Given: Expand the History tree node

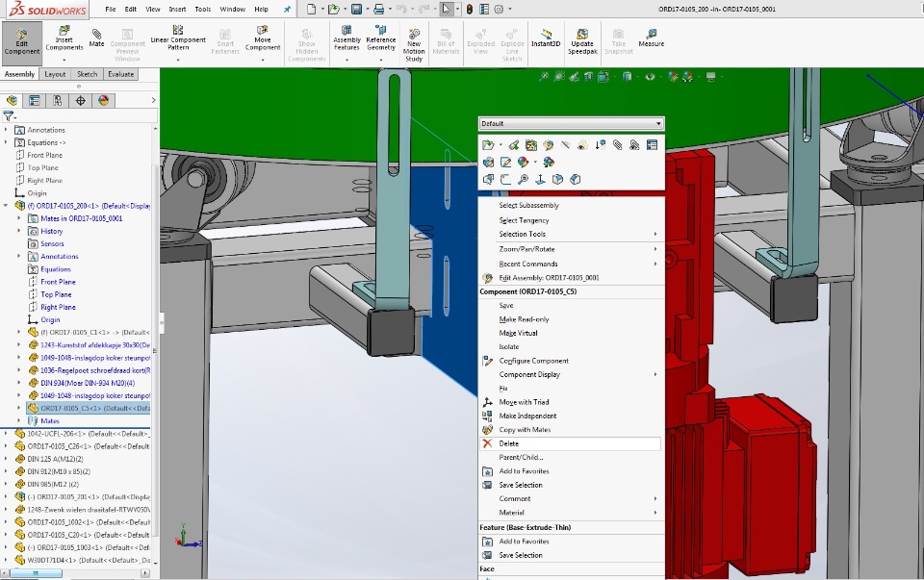Looking at the screenshot, I should (19, 232).
